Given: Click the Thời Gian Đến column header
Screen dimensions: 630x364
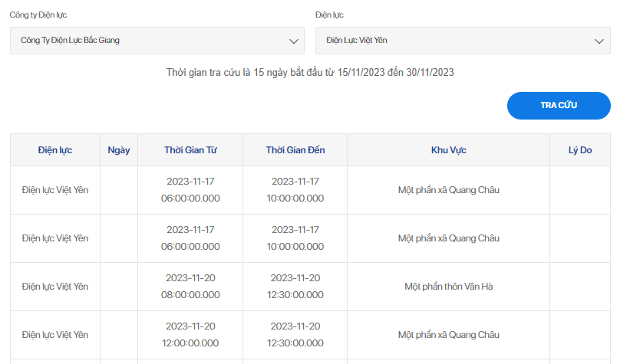Looking at the screenshot, I should 295,150.
